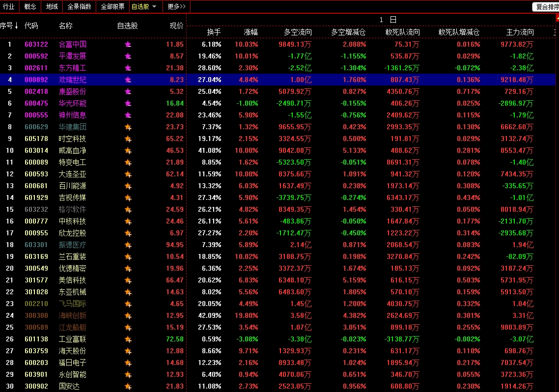Click the stock name 永创智能
The width and height of the screenshot is (559, 392).
click(x=72, y=374)
